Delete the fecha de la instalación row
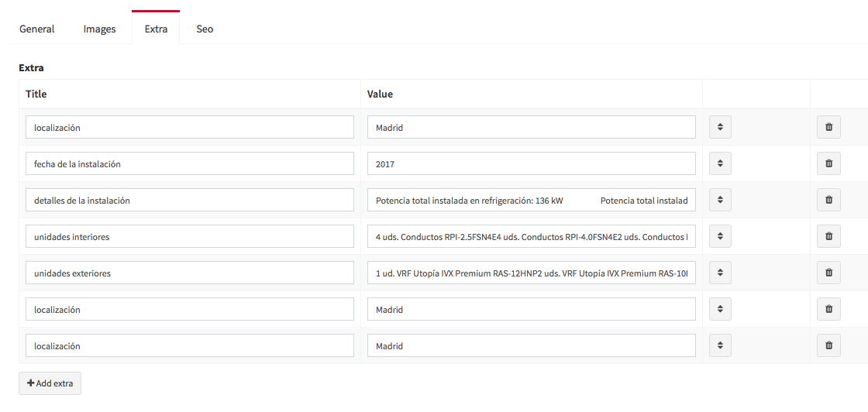Viewport: 868px width, 412px height. point(828,163)
